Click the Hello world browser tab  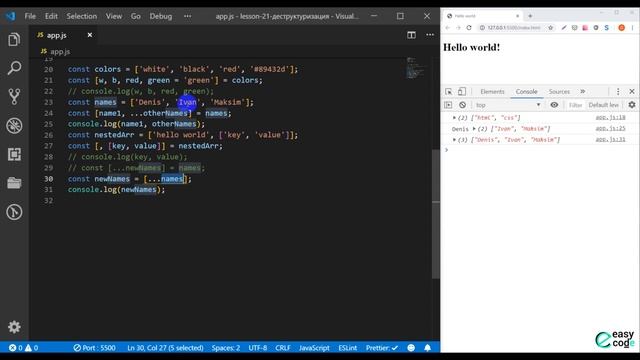(x=482, y=16)
